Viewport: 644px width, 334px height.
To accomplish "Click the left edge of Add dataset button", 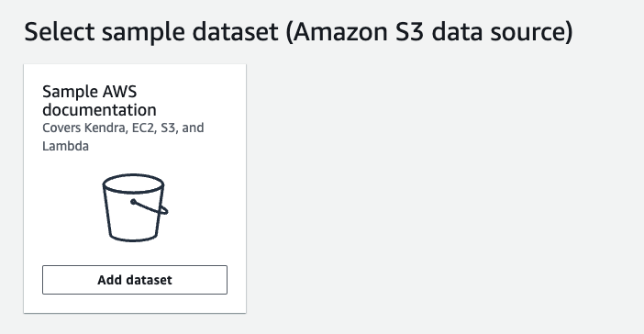I will [x=44, y=280].
